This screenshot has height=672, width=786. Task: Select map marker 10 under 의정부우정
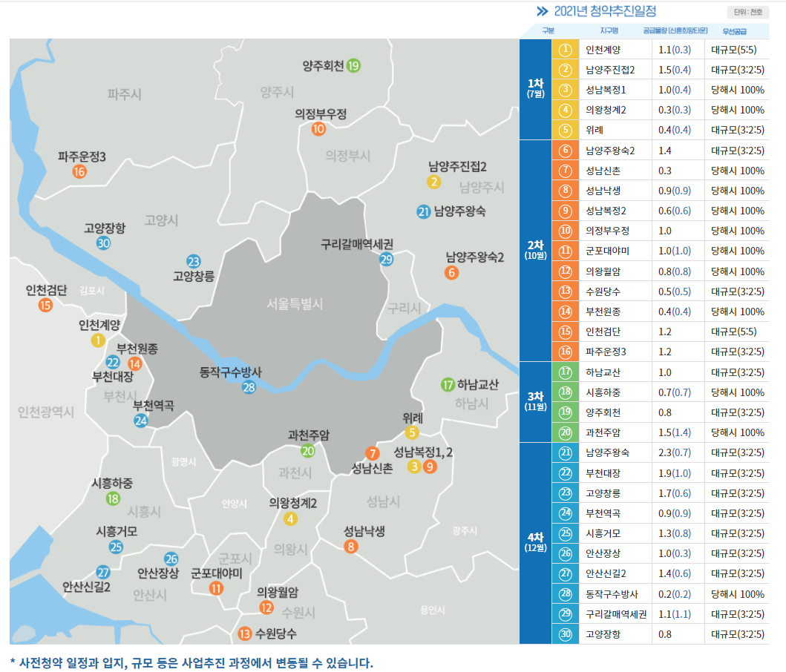pos(318,129)
